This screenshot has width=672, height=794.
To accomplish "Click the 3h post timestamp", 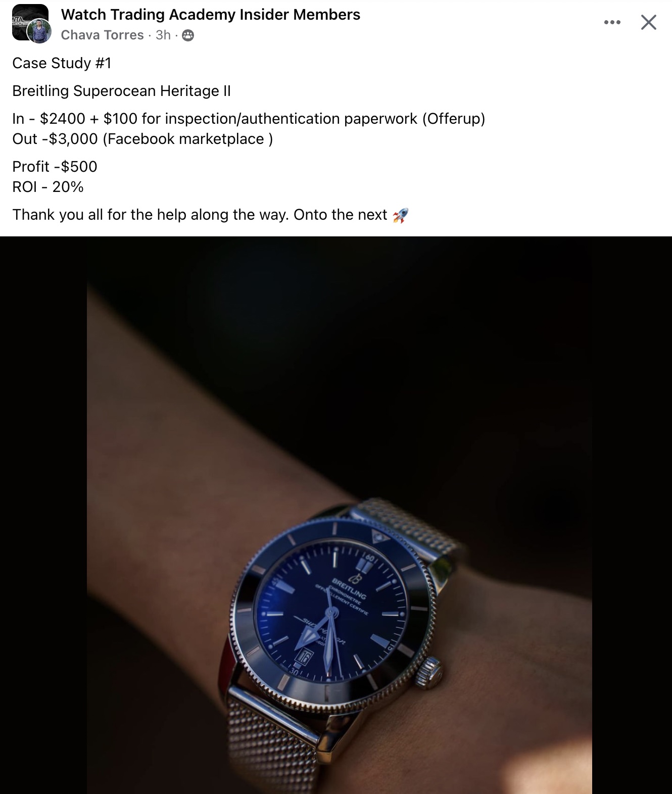I will (x=163, y=35).
